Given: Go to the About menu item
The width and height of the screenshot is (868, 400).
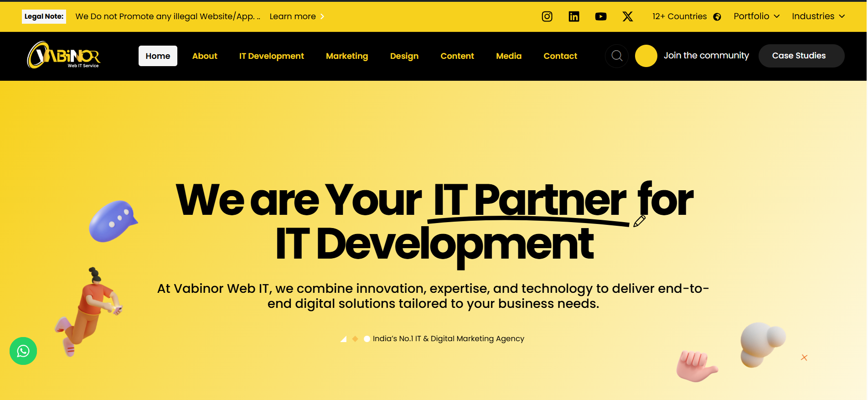Looking at the screenshot, I should [205, 56].
